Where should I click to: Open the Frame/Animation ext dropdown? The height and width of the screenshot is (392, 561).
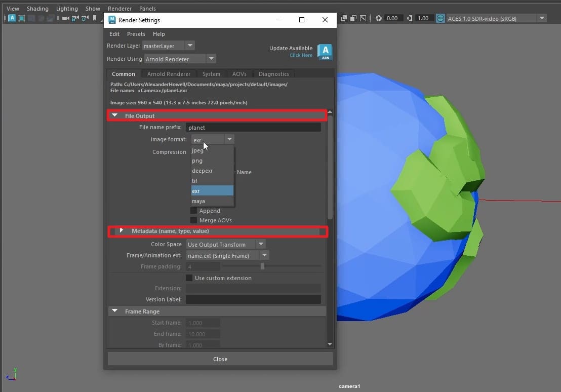pos(264,255)
